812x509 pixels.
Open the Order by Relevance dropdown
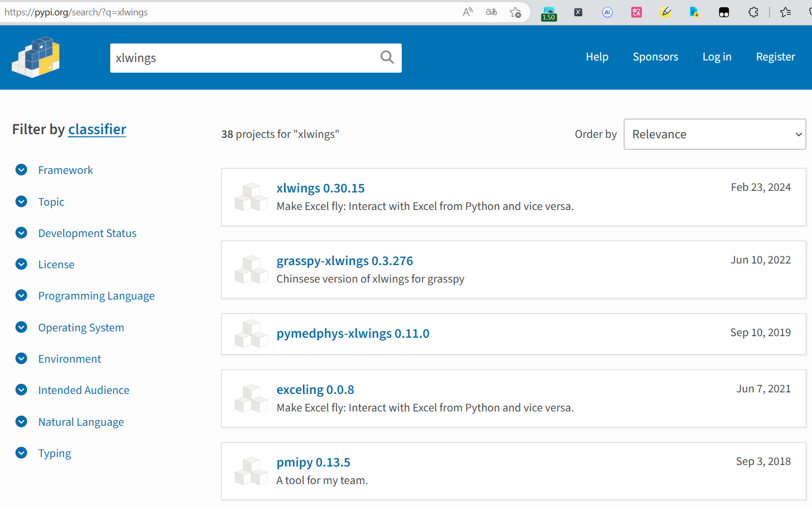click(714, 134)
